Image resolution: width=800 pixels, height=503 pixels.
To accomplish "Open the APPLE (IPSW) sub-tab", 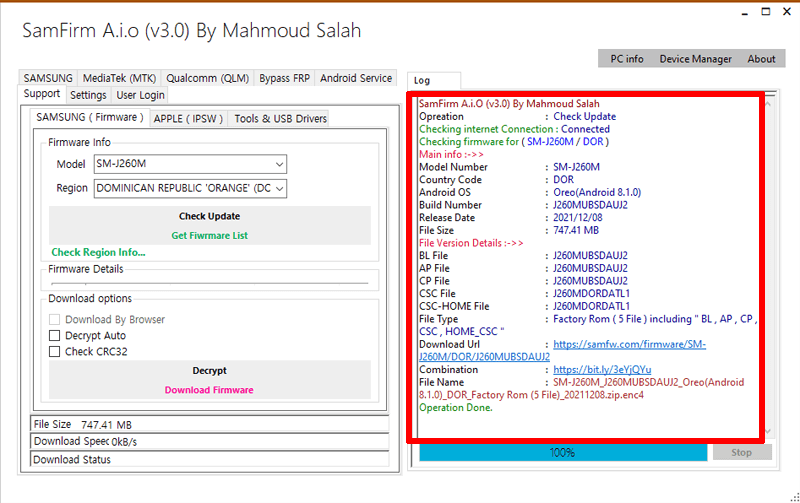I will coord(188,118).
